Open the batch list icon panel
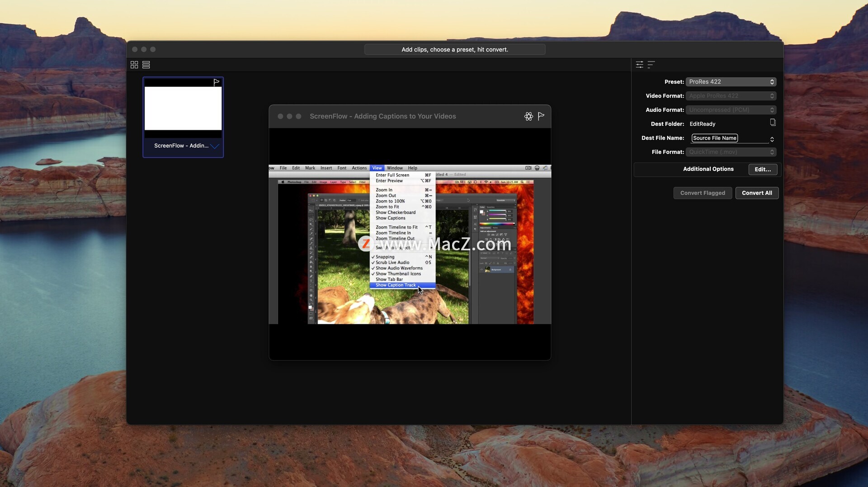The height and width of the screenshot is (487, 868). tap(651, 65)
